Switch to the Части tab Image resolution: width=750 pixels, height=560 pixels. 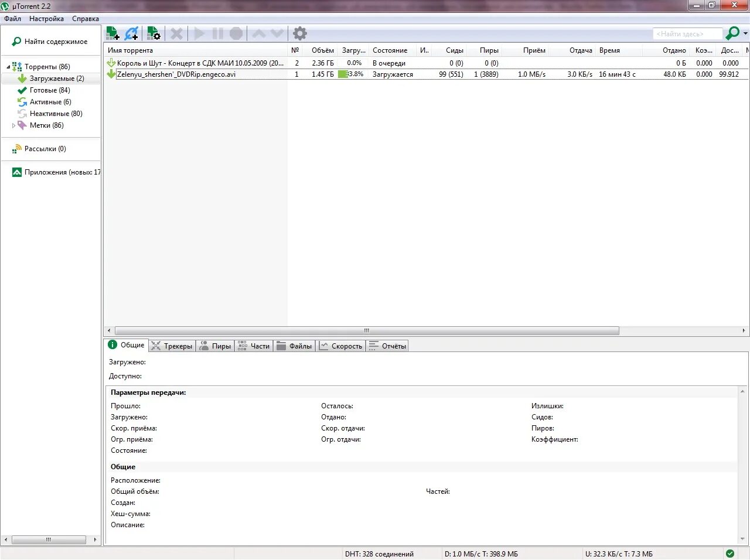254,346
